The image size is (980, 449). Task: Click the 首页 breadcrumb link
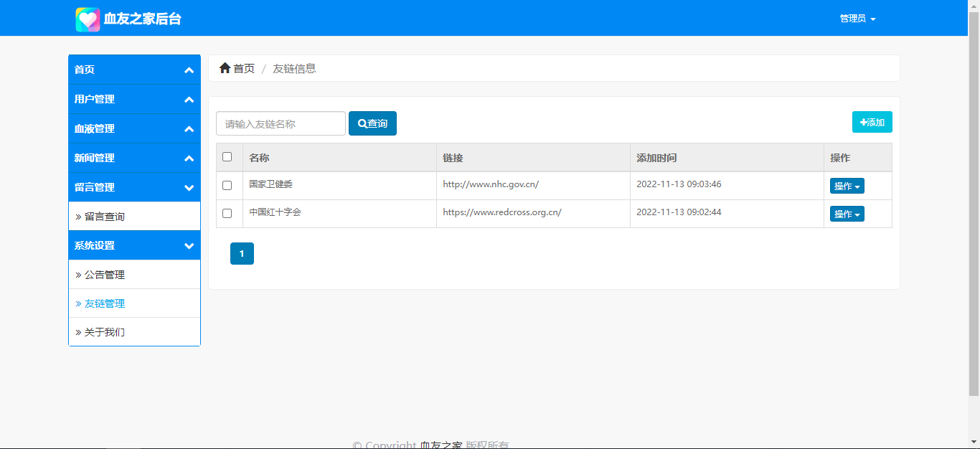click(x=244, y=68)
